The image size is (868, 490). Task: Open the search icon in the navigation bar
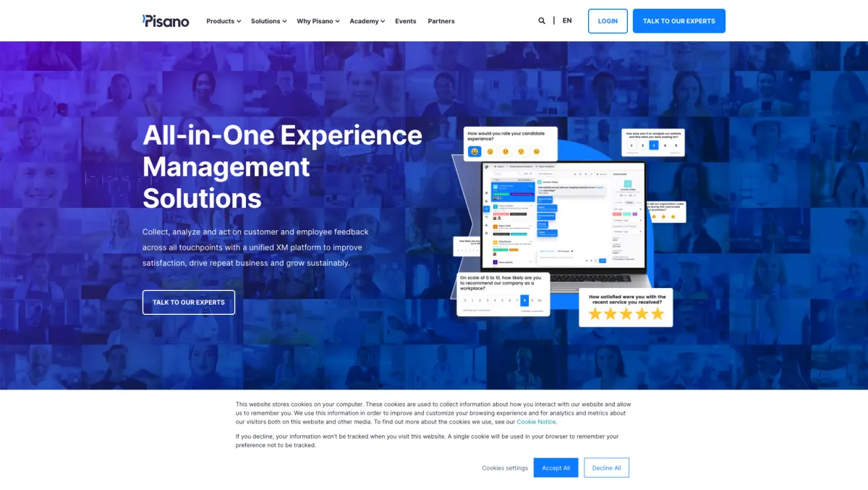(x=542, y=20)
